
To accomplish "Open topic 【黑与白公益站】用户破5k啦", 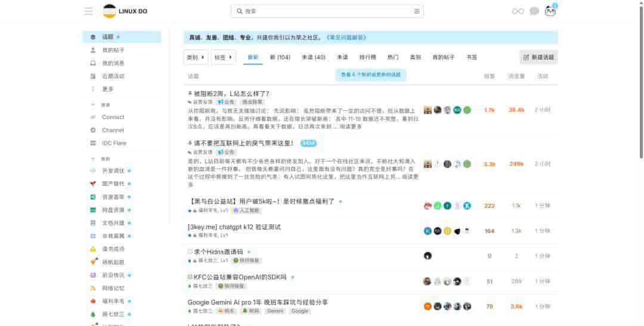I will (261, 201).
